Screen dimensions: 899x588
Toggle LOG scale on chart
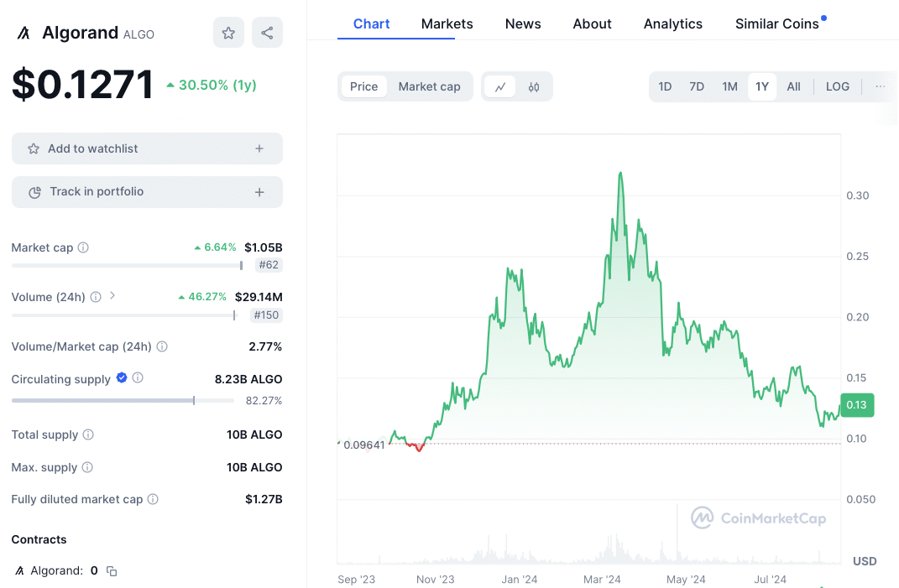point(838,86)
